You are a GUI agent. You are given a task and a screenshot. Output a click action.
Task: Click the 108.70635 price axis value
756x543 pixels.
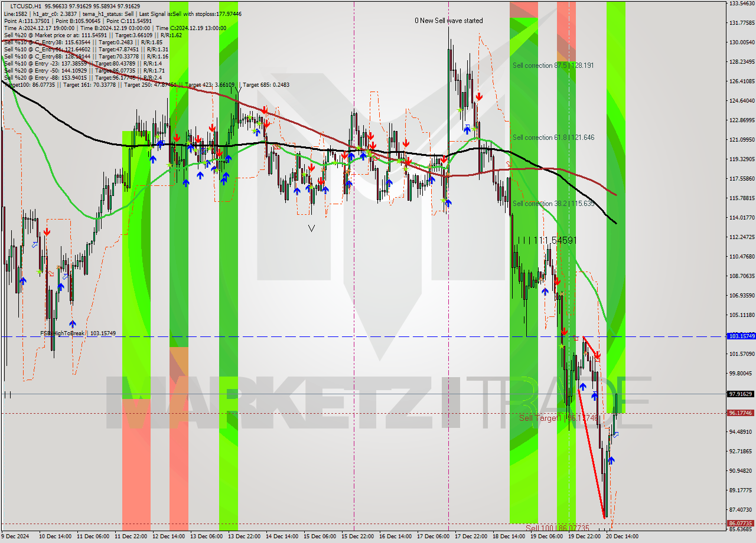742,276
